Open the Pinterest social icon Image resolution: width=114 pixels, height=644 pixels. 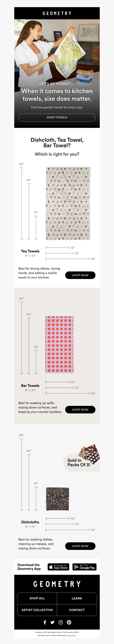click(x=69, y=622)
